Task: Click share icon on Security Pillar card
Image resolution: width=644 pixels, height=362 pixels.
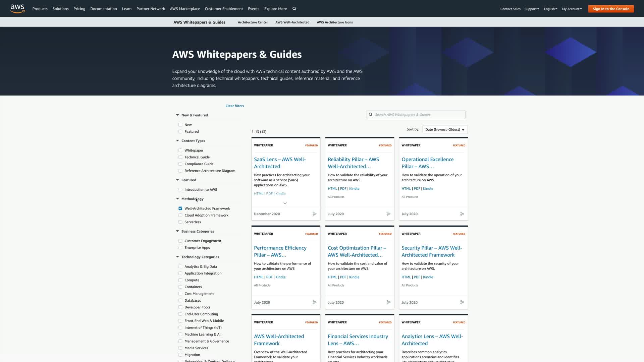Action: pyautogui.click(x=462, y=302)
